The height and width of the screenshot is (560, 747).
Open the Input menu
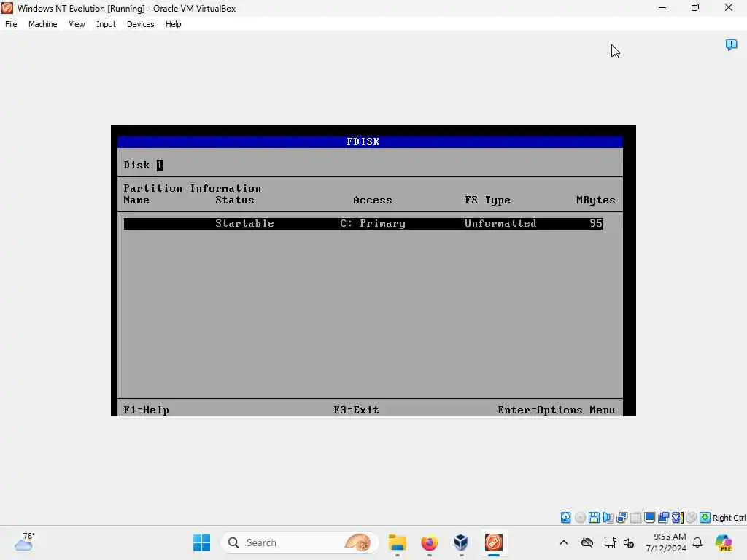point(106,24)
